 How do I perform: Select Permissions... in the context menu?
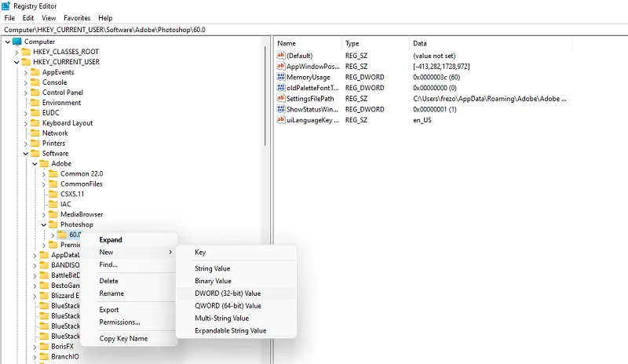click(x=129, y=322)
